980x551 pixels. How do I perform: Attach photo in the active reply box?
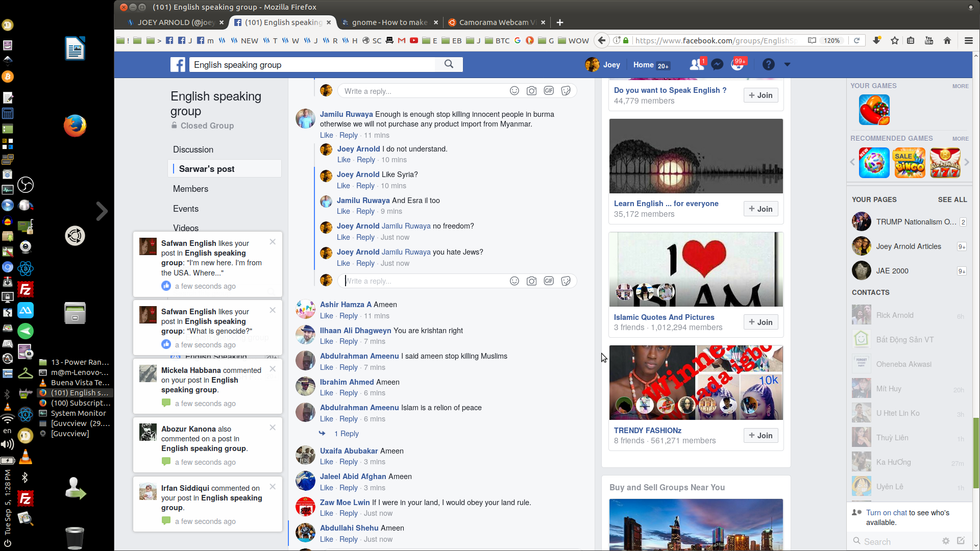(531, 281)
